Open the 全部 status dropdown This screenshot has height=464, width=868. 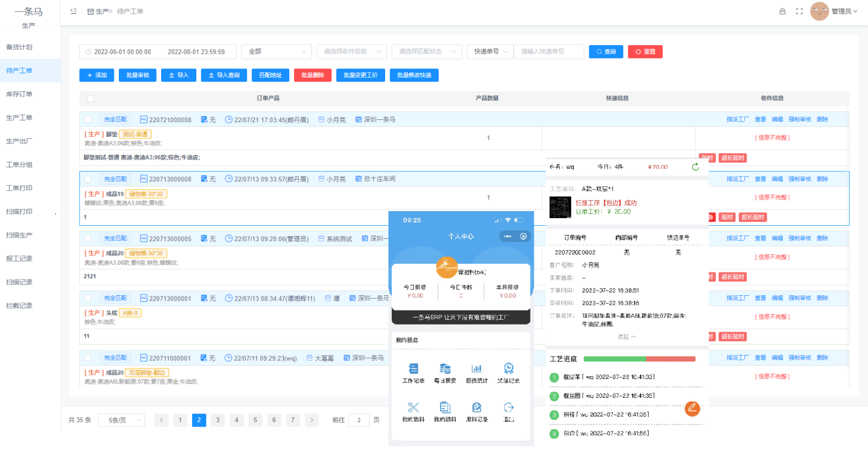click(277, 52)
